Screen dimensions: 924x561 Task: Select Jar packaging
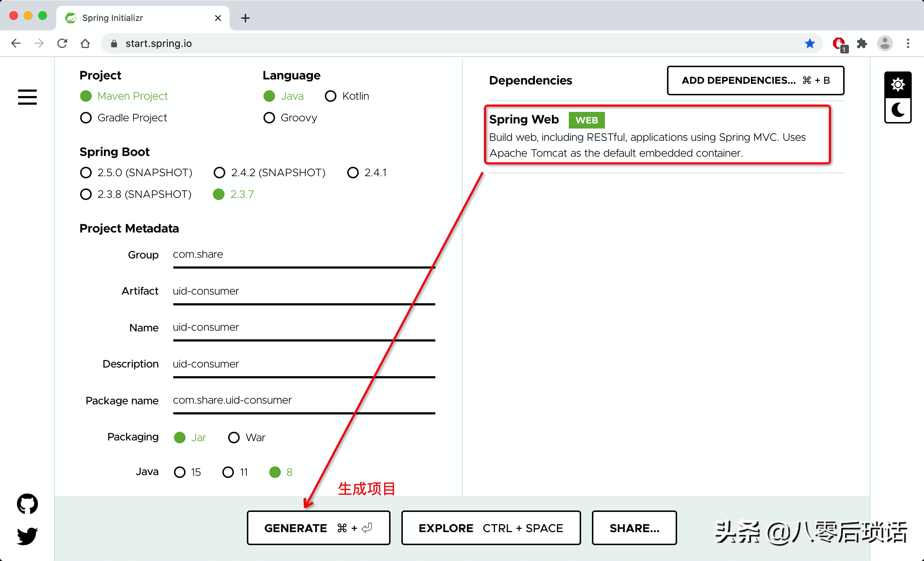click(190, 437)
